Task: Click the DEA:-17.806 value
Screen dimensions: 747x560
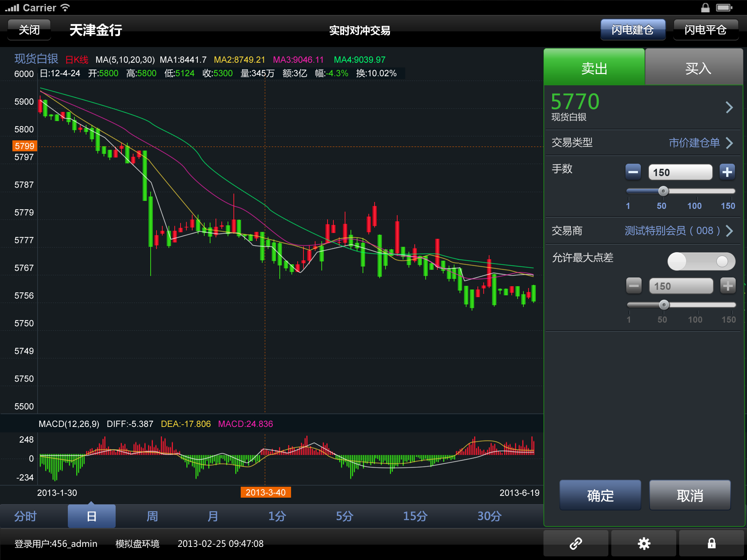Action: [x=186, y=424]
